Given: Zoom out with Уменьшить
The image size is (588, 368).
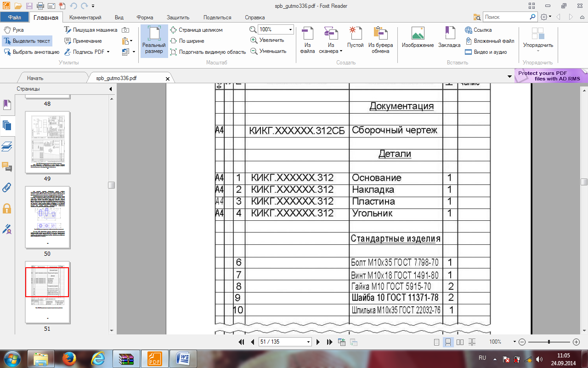Looking at the screenshot, I should [268, 51].
